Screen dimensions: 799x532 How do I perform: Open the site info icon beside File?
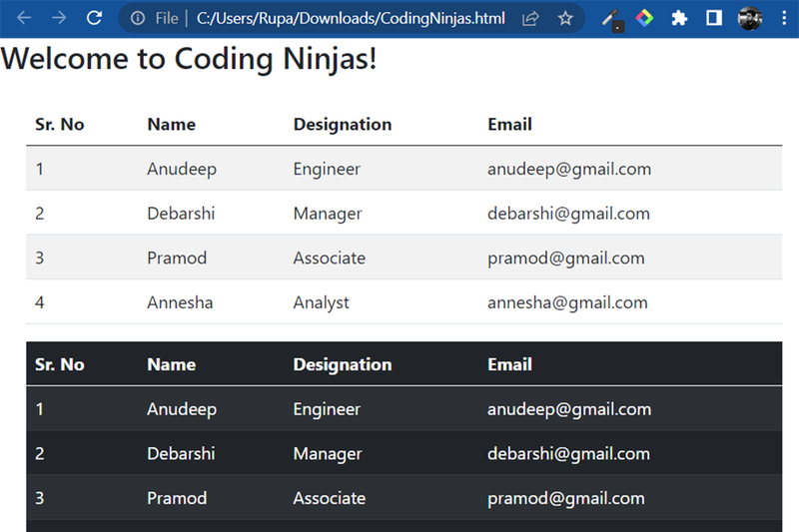(x=138, y=18)
